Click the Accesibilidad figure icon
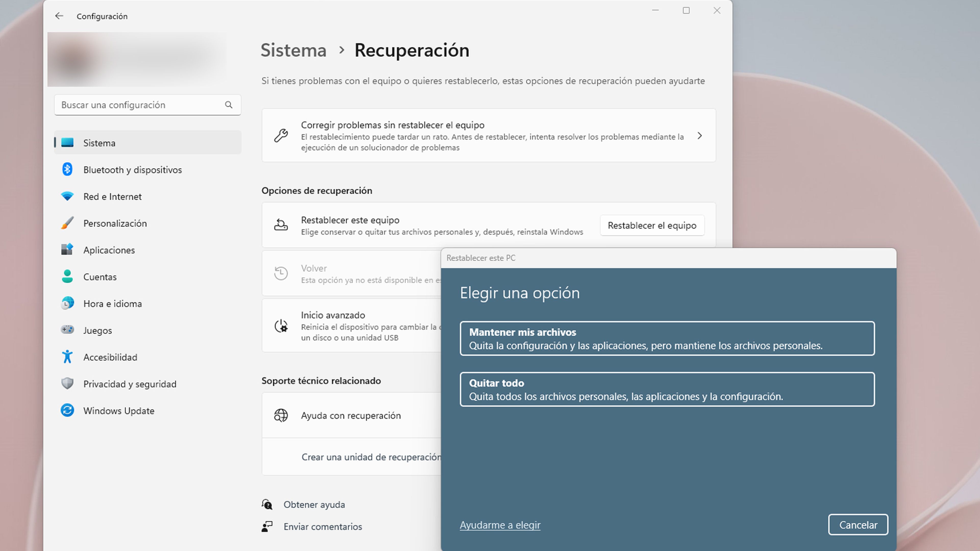 pyautogui.click(x=67, y=357)
